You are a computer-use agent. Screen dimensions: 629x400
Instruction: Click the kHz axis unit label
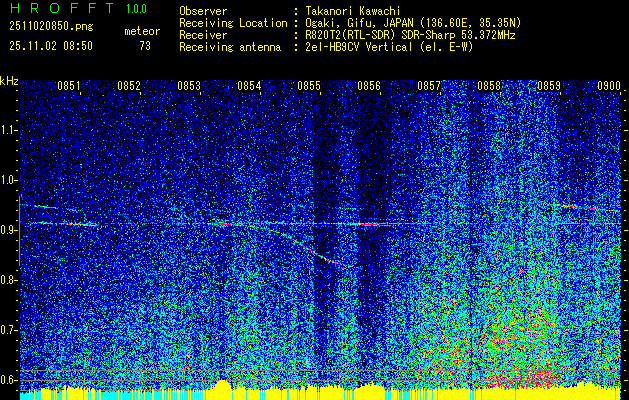coord(9,81)
